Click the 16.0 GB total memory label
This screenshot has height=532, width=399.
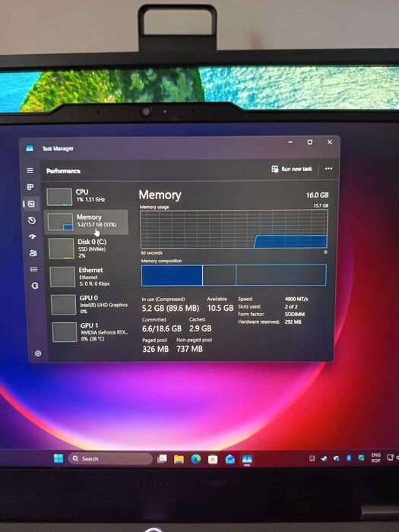(317, 195)
